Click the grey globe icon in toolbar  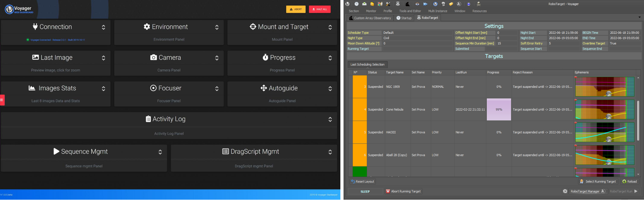(459, 4)
